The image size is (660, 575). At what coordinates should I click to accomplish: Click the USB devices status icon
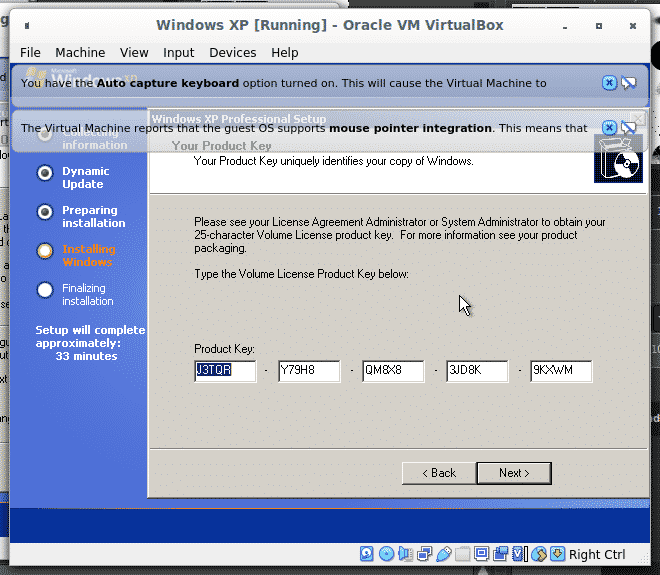[444, 554]
